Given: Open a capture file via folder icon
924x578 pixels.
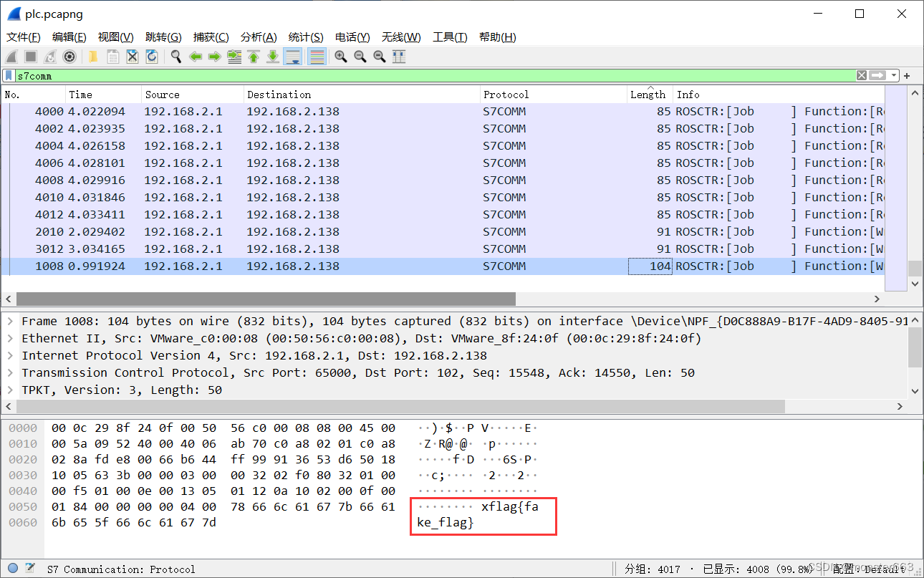Looking at the screenshot, I should point(93,57).
